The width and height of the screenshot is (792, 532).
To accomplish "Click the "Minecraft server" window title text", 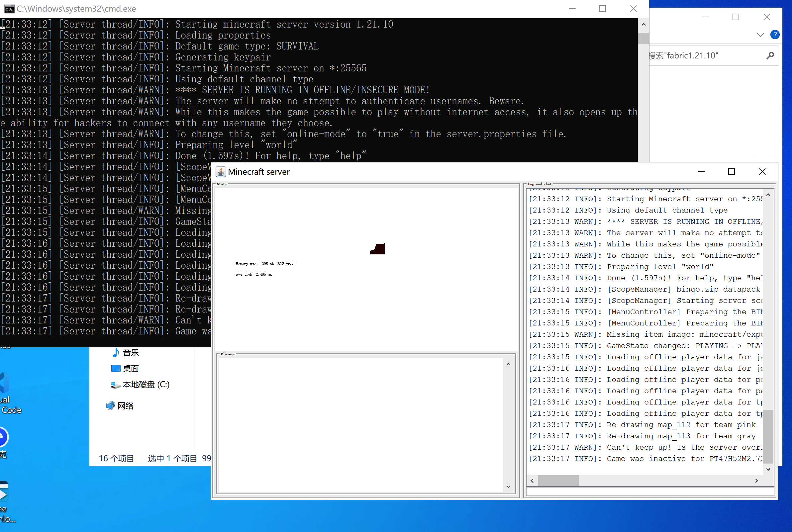I will [x=258, y=172].
